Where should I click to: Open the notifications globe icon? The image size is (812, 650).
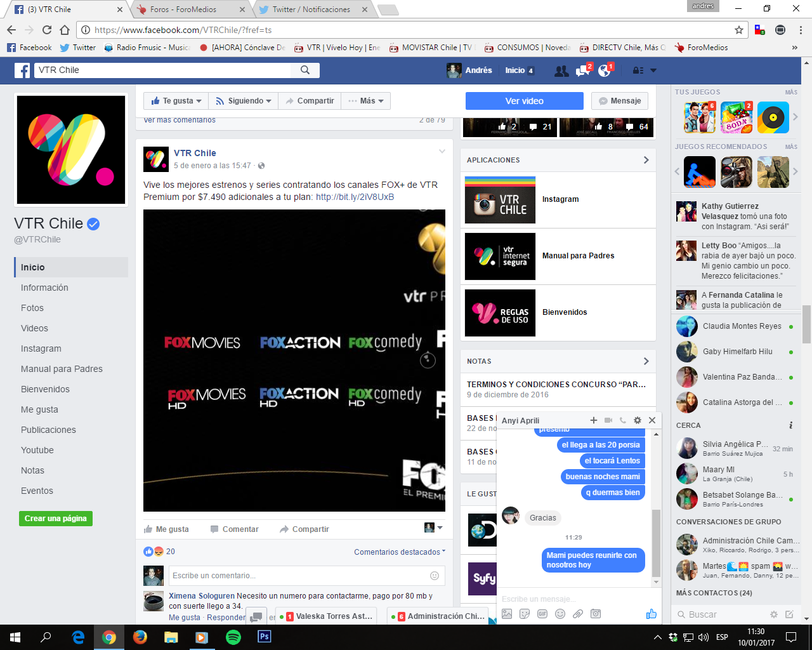pos(604,70)
